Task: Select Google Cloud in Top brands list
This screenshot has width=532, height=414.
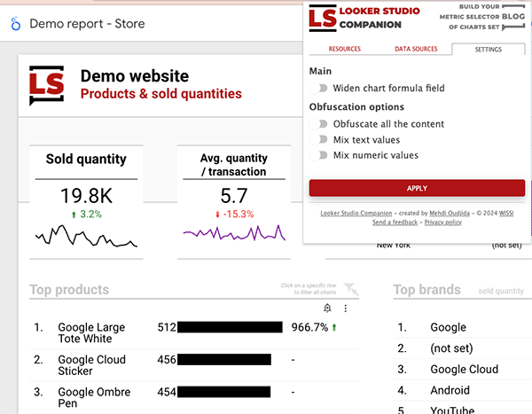Action: click(x=464, y=369)
